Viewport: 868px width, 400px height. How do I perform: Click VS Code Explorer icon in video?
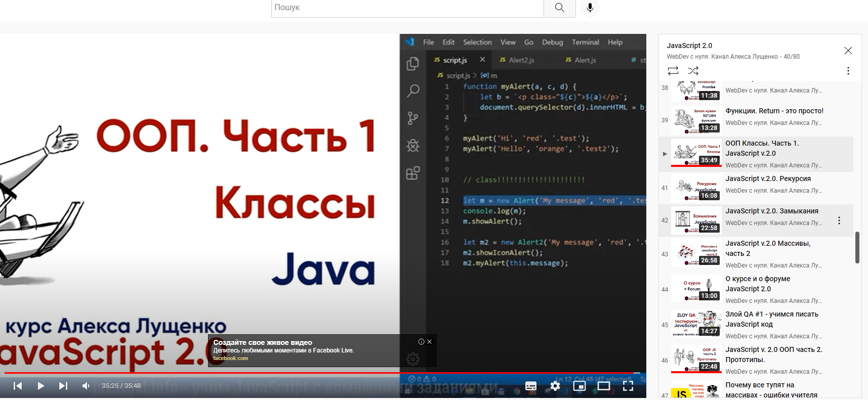(413, 63)
